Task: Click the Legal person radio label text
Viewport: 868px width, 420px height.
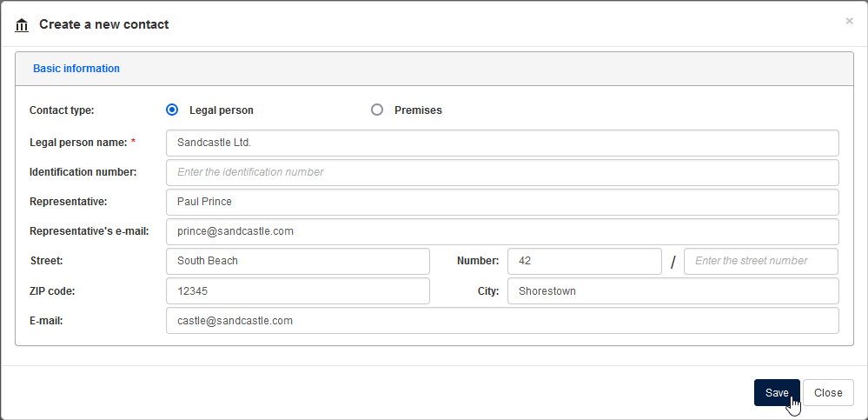Action: coord(222,110)
